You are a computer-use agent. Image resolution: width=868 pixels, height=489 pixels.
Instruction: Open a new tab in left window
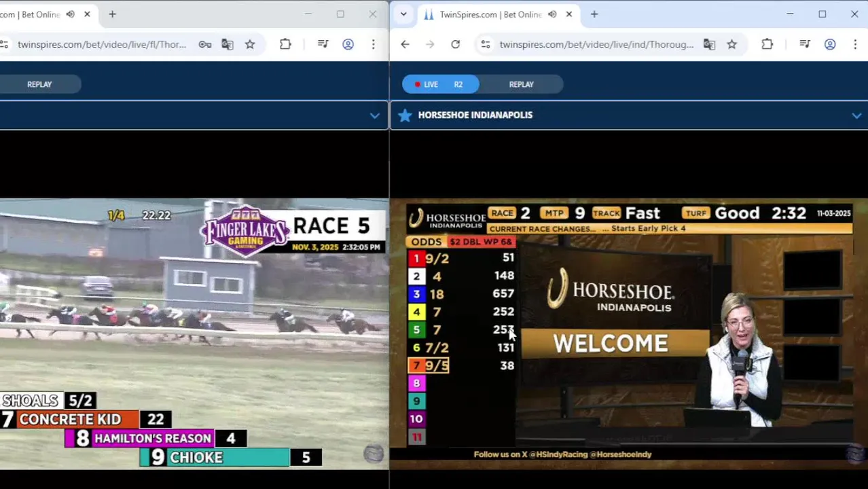click(x=112, y=14)
